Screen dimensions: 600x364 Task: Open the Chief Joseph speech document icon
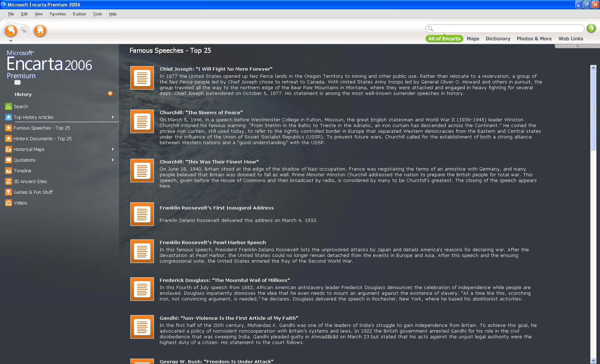point(142,78)
